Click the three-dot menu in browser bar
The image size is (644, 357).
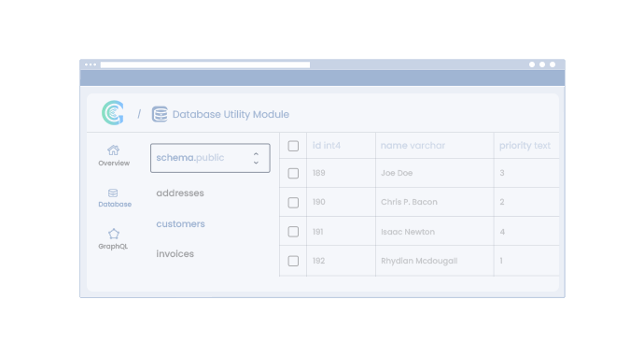pyautogui.click(x=91, y=64)
